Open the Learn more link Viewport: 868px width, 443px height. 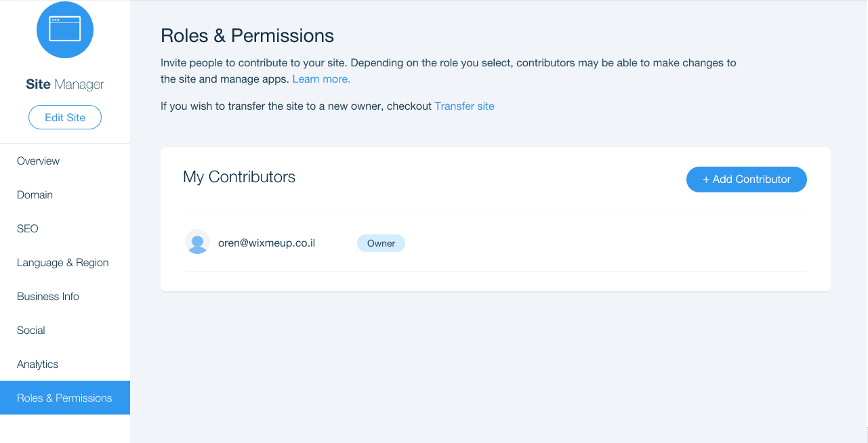(x=321, y=79)
